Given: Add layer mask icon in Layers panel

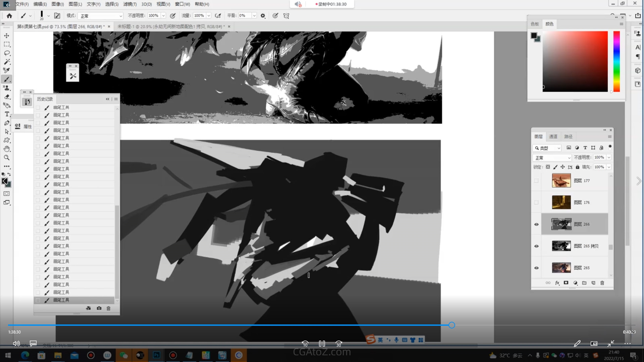Looking at the screenshot, I should pyautogui.click(x=566, y=283).
